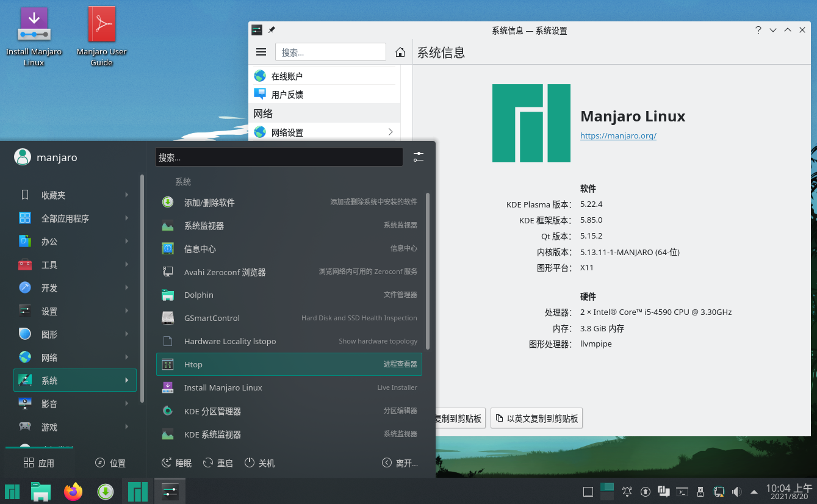Open the Manjaro application launcher in taskbar
Image resolution: width=817 pixels, height=504 pixels.
tap(12, 491)
